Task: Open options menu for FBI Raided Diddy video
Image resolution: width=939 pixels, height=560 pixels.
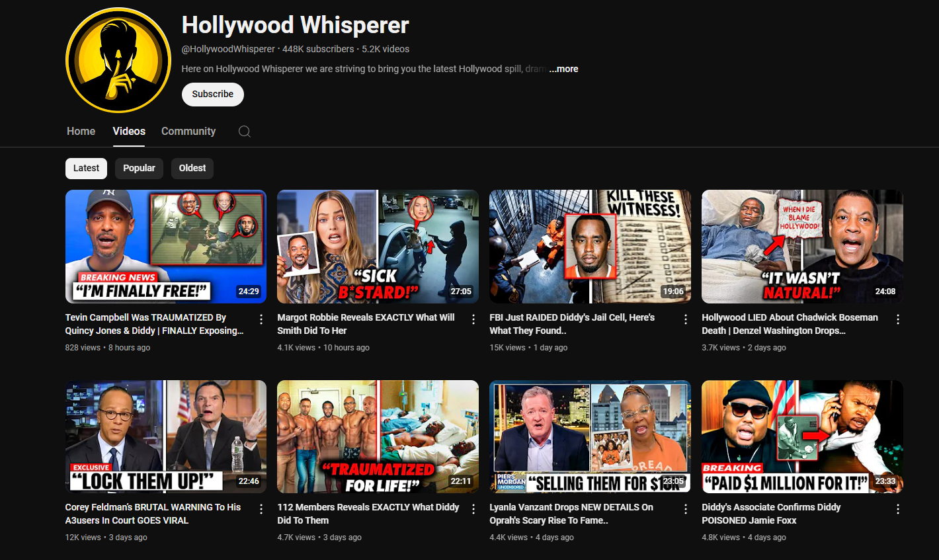Action: point(686,319)
